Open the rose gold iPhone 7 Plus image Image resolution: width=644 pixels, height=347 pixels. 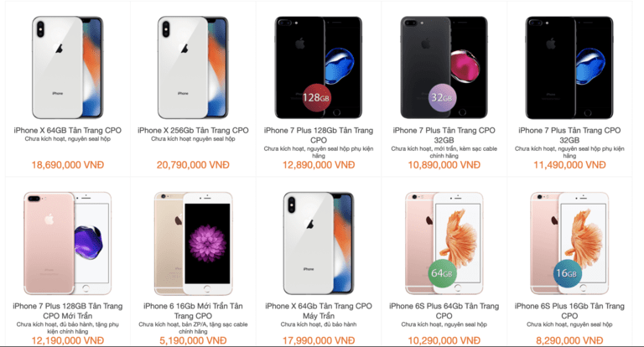click(x=68, y=243)
